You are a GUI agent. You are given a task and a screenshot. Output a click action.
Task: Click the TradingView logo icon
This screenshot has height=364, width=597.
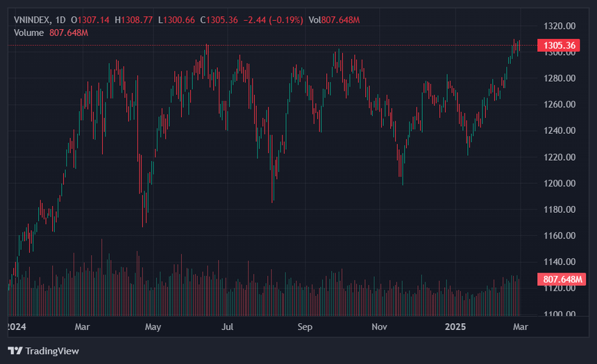click(x=15, y=351)
